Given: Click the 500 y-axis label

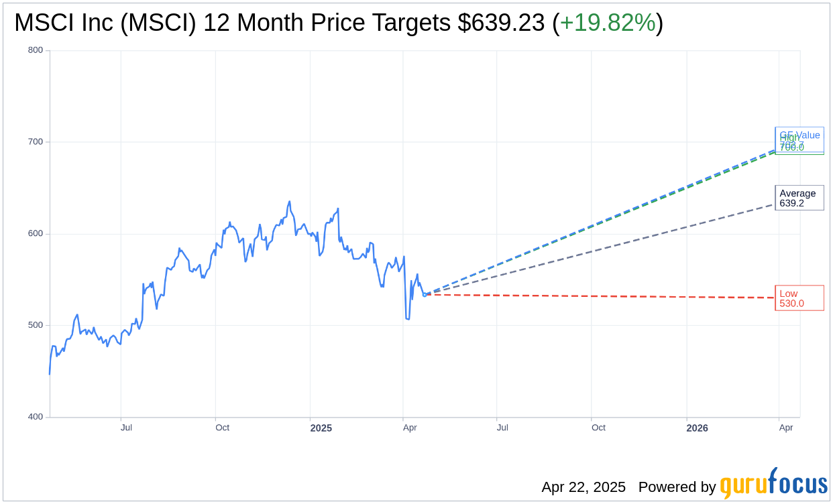Looking at the screenshot, I should 36,325.
